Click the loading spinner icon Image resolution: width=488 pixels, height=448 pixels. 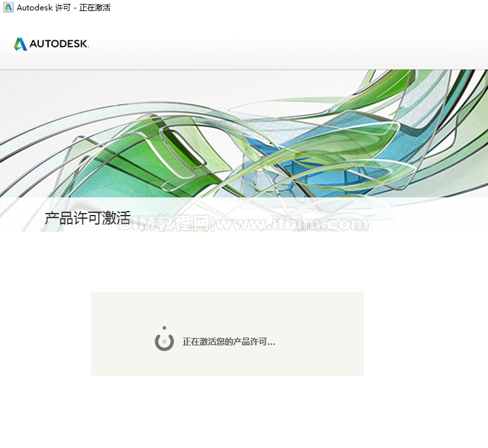pos(164,339)
